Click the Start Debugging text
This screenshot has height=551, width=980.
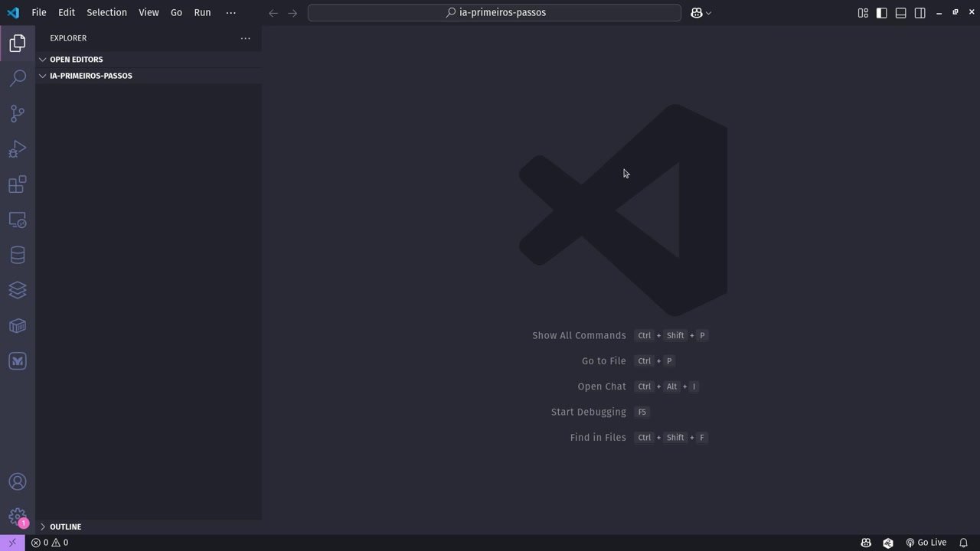pos(589,412)
